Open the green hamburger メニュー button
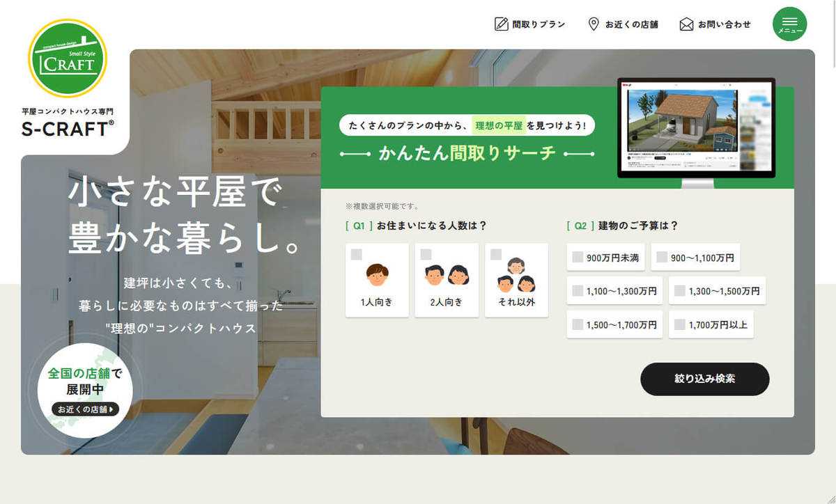Image resolution: width=836 pixels, height=504 pixels. [789, 24]
